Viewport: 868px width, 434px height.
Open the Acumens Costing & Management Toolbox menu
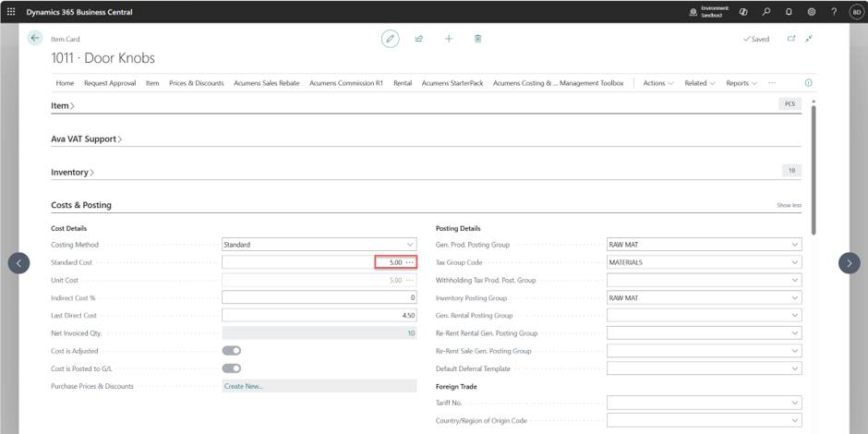pos(558,83)
